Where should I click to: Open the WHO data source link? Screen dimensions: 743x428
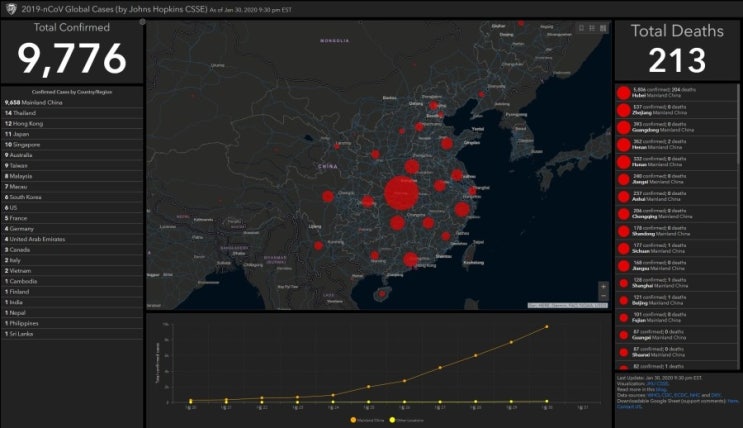coord(653,395)
